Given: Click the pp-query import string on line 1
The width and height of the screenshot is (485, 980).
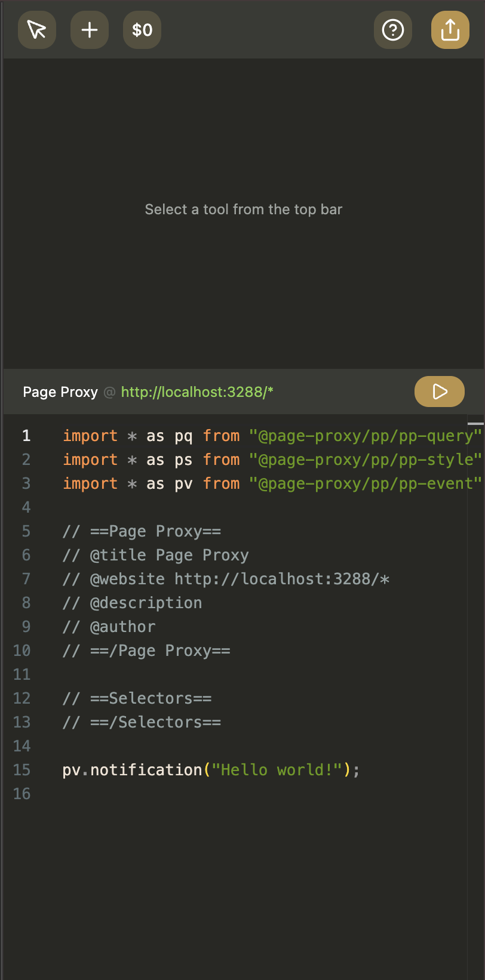Looking at the screenshot, I should coord(364,436).
